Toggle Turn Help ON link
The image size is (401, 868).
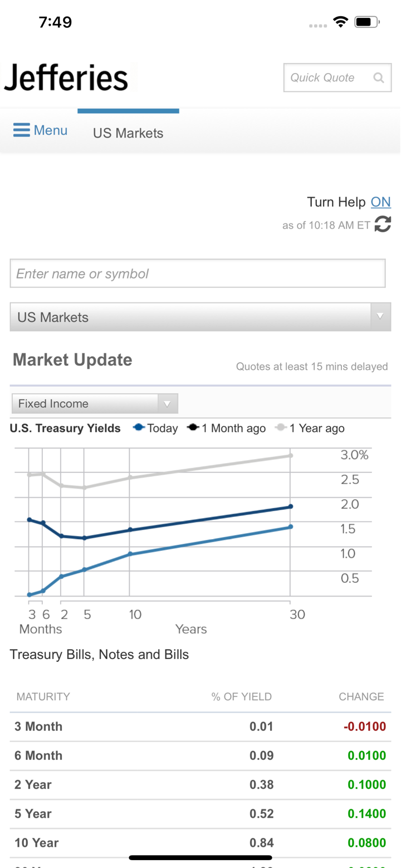[x=381, y=202]
